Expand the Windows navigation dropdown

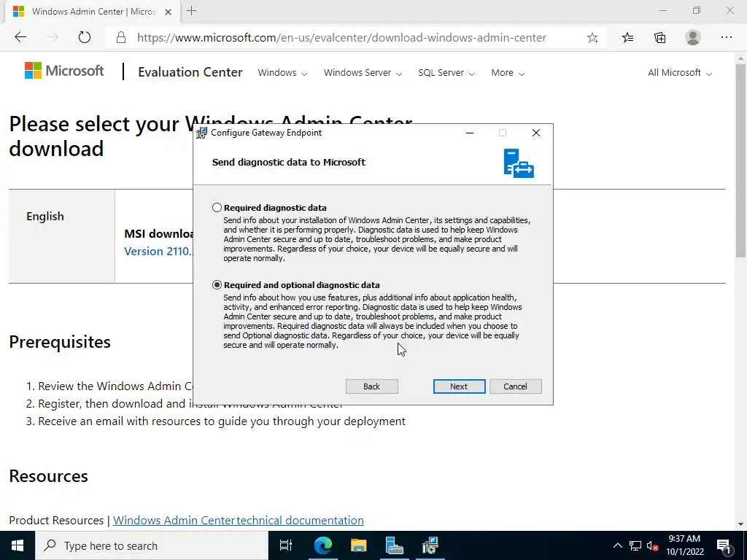pos(282,73)
